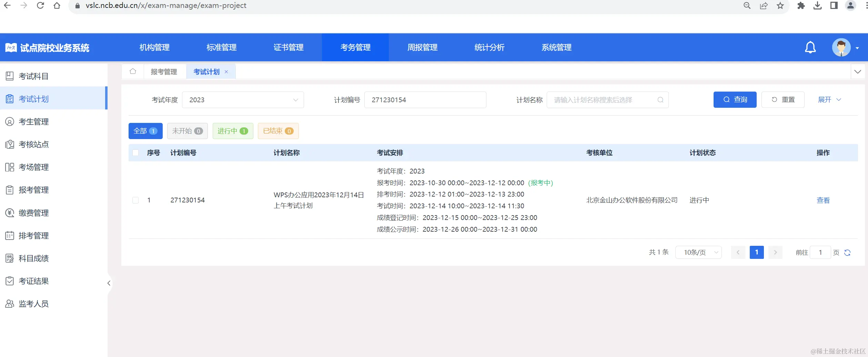Screen dimensions: 868x357
Task: Open the 统计分析 menu
Action: coord(489,47)
